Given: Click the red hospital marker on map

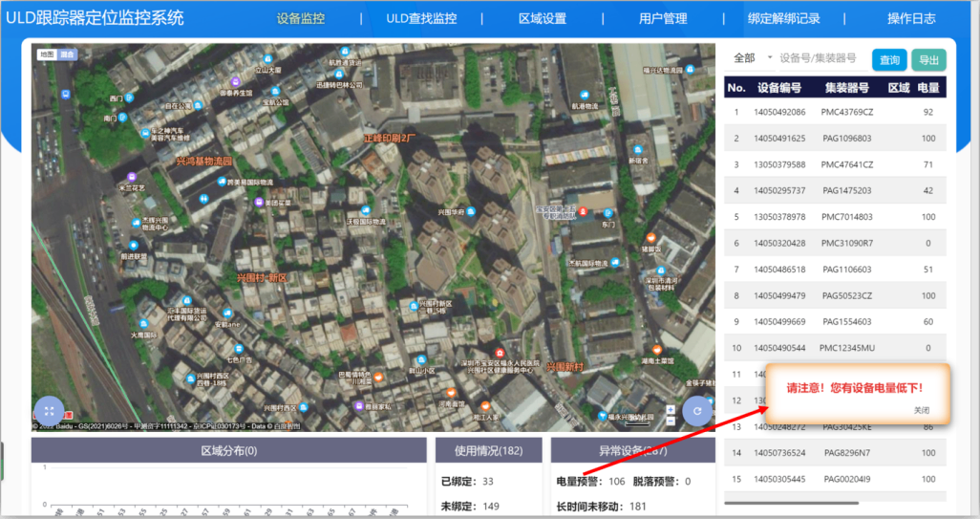Looking at the screenshot, I should click(x=500, y=354).
